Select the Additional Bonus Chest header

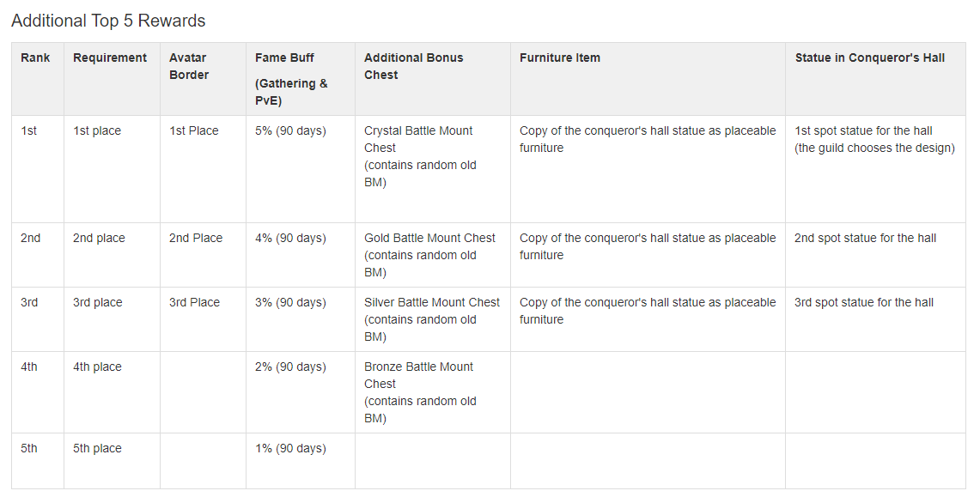pos(413,66)
